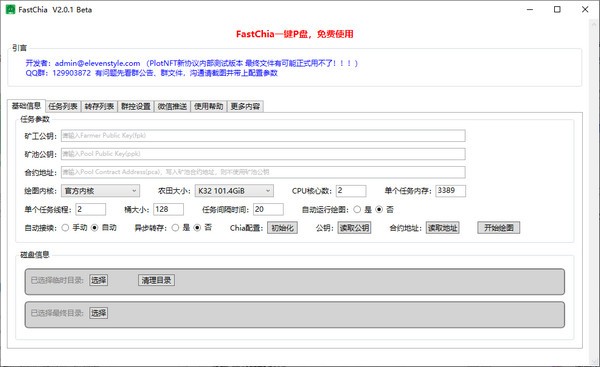Open the 转存列表 tab
This screenshot has height=367, width=600.
pos(99,106)
